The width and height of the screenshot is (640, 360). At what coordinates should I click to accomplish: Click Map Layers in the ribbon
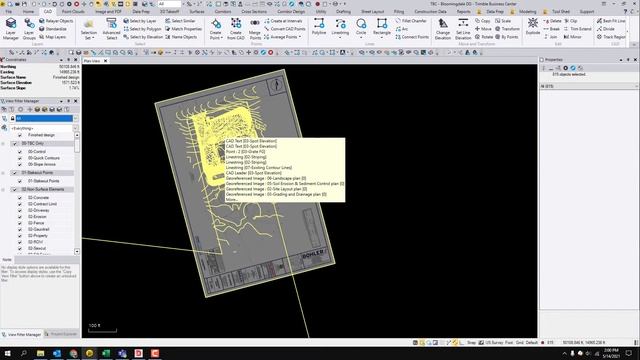click(52, 37)
